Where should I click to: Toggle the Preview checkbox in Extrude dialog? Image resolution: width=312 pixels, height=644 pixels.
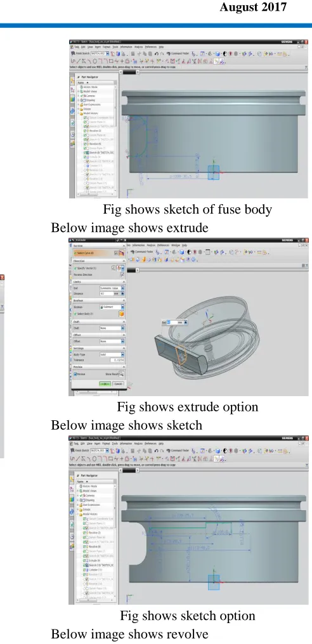(x=75, y=374)
